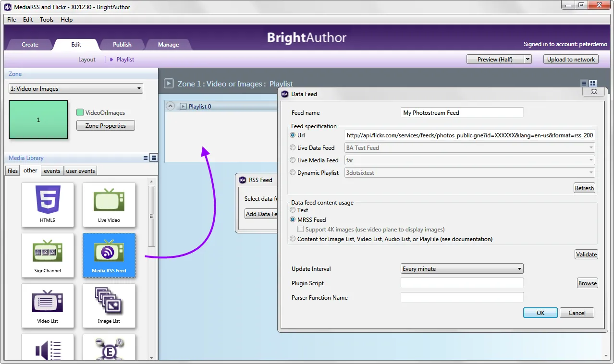Open the Live Media Feed dropdown

tap(470, 160)
